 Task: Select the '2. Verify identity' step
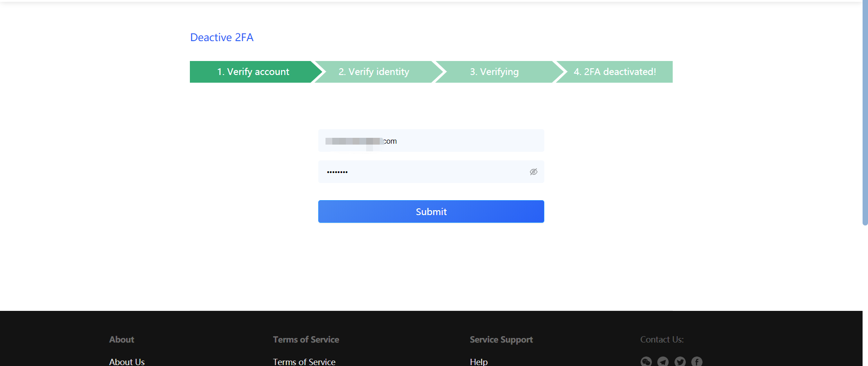[374, 72]
